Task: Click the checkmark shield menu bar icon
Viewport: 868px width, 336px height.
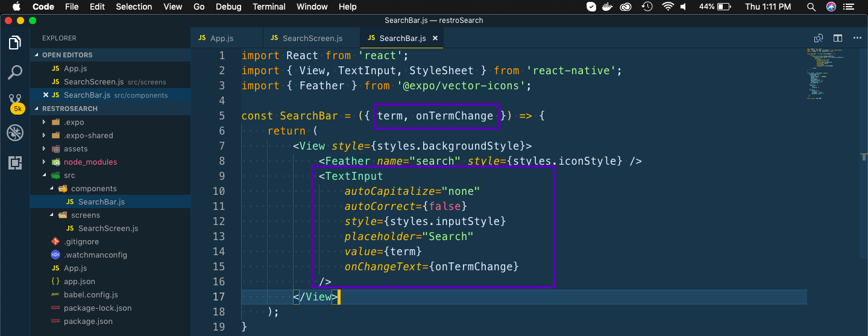Action: [x=591, y=7]
